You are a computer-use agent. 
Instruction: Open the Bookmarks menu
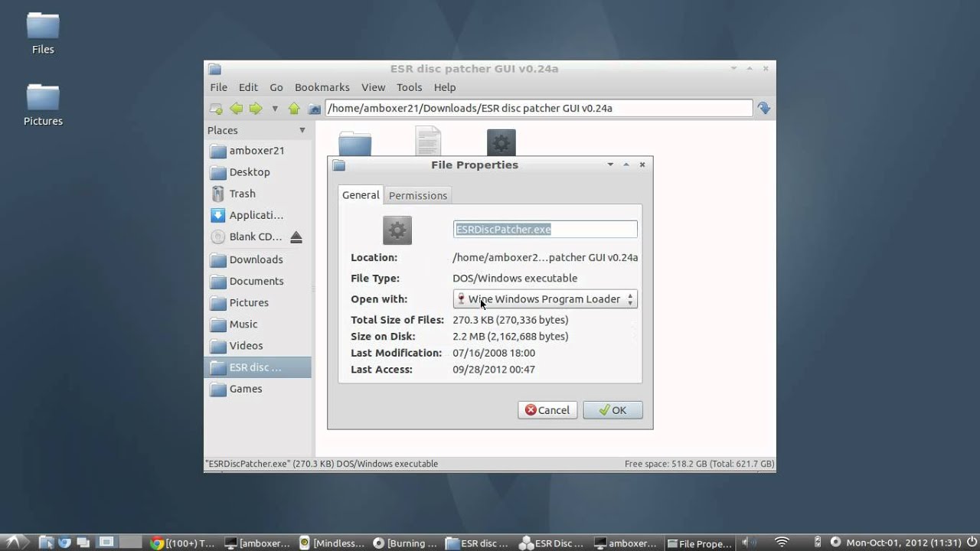[x=322, y=87]
